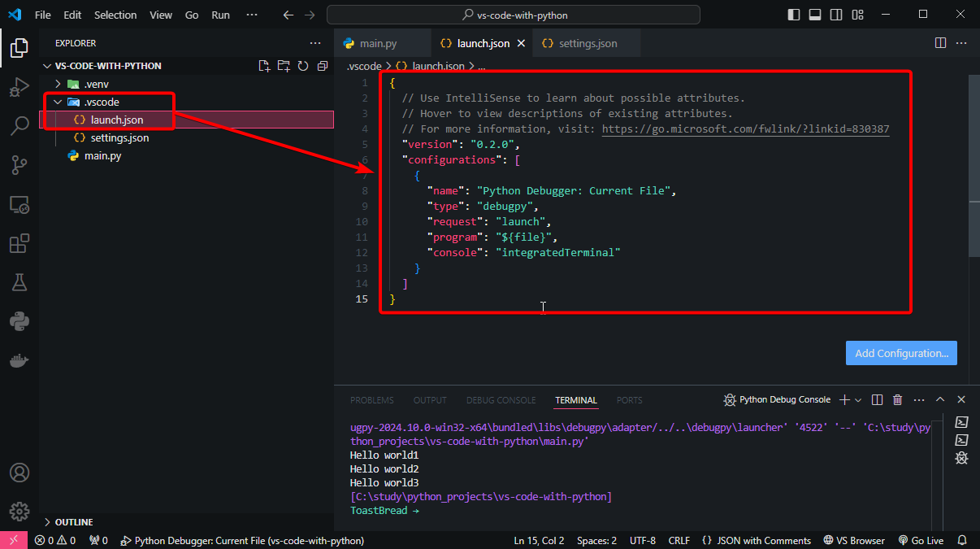Expand the .venv folder

[58, 84]
